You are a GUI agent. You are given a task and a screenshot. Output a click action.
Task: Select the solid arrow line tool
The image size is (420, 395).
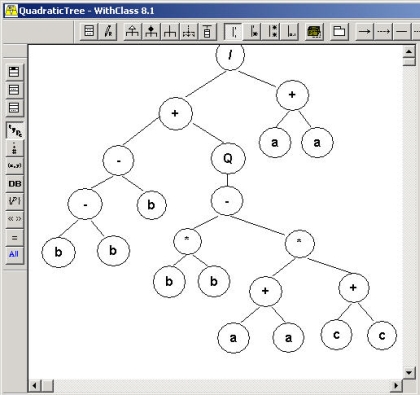[364, 32]
